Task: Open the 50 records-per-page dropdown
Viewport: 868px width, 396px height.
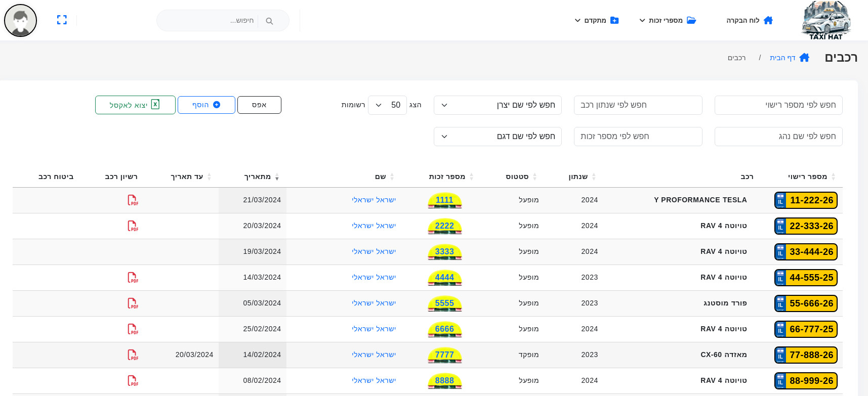Action: point(387,105)
